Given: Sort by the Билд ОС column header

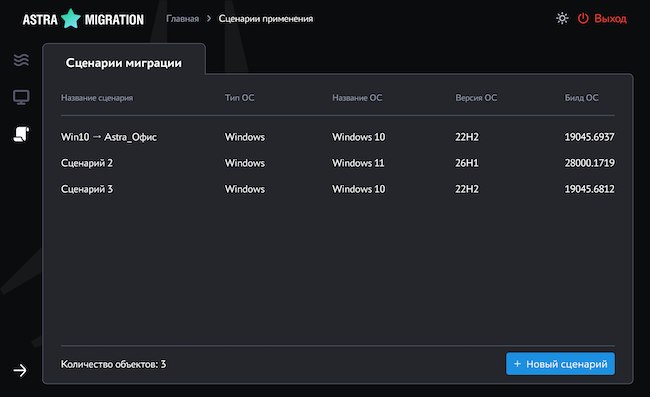Looking at the screenshot, I should (581, 98).
